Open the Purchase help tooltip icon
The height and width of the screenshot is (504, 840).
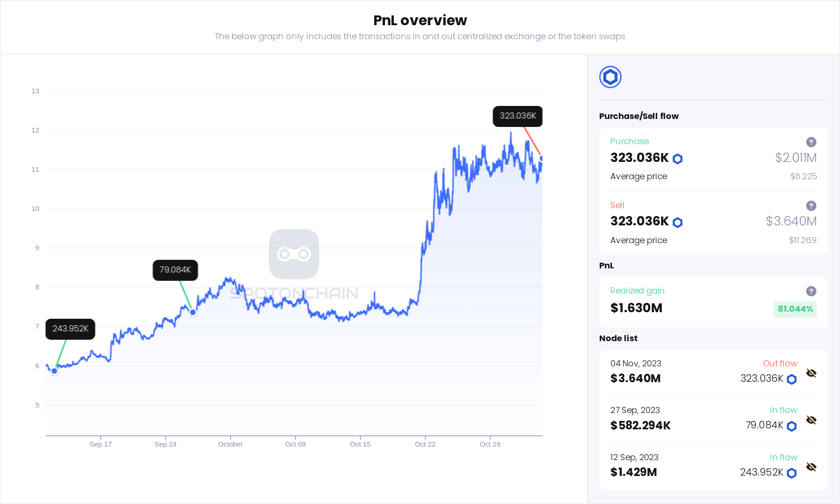[x=811, y=142]
